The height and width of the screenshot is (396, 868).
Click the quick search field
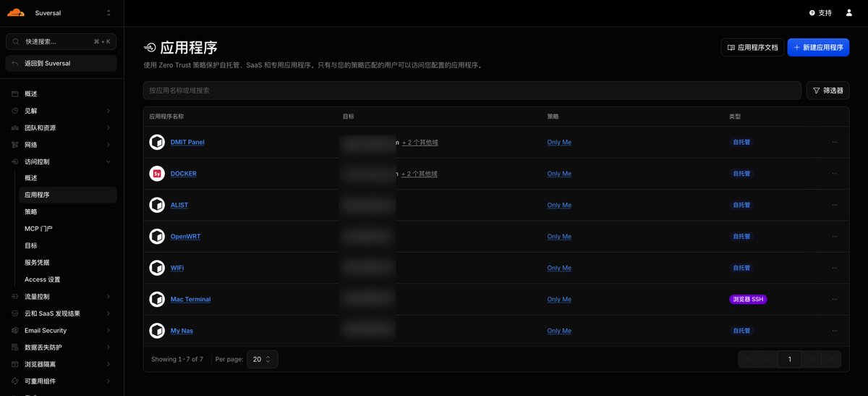click(61, 42)
